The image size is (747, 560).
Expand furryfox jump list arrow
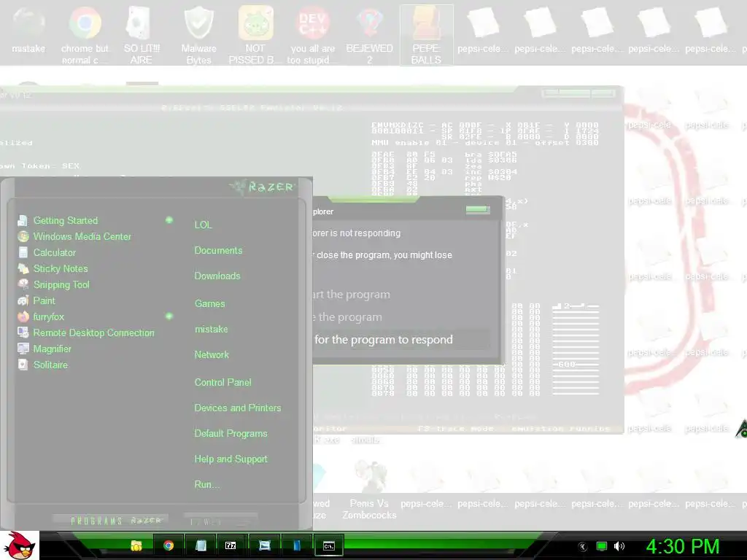click(169, 316)
